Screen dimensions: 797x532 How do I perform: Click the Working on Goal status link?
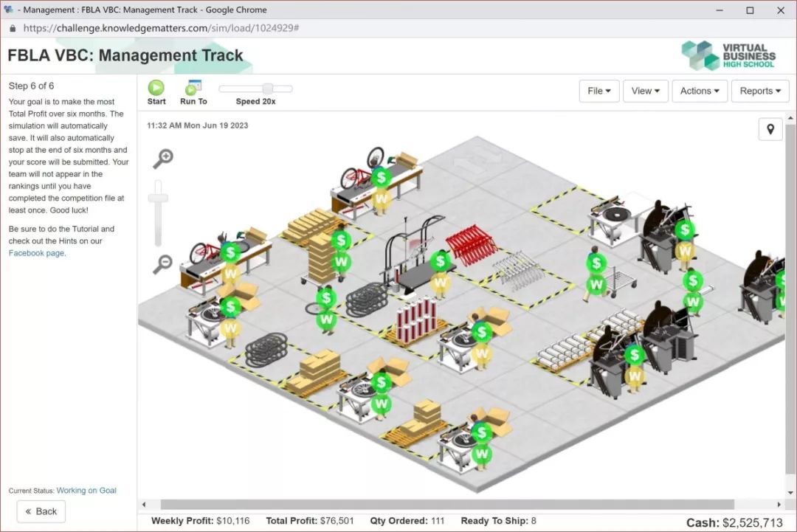(x=86, y=491)
